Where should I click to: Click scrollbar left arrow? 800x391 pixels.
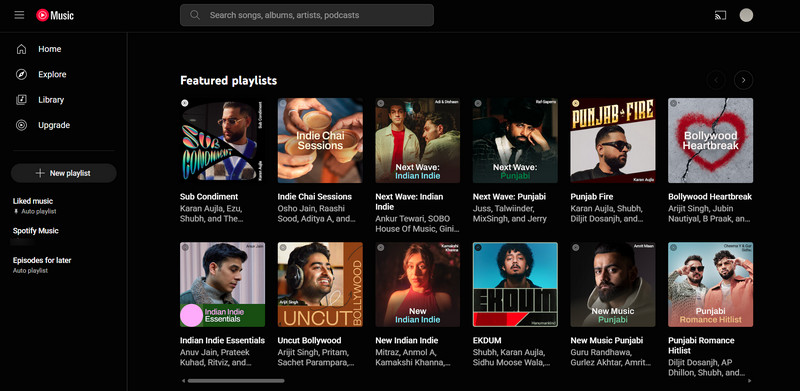click(x=183, y=381)
